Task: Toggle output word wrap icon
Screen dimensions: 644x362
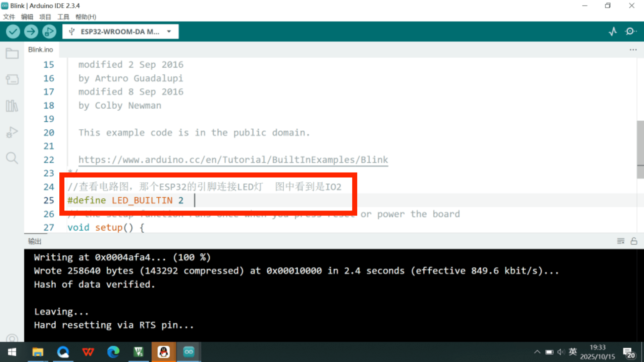Action: (x=621, y=241)
